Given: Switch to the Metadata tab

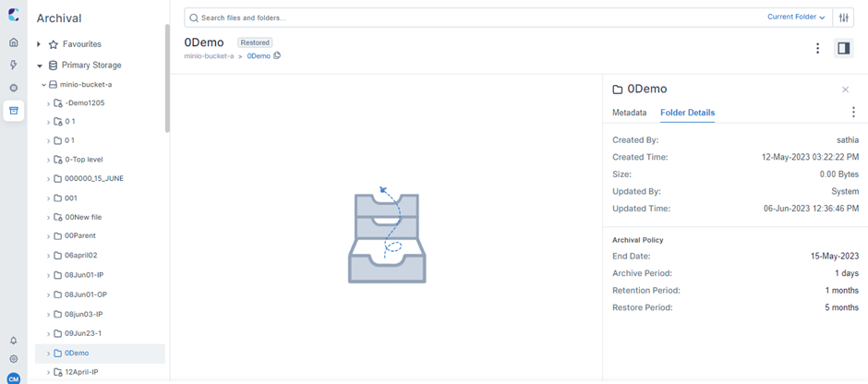Looking at the screenshot, I should [629, 113].
